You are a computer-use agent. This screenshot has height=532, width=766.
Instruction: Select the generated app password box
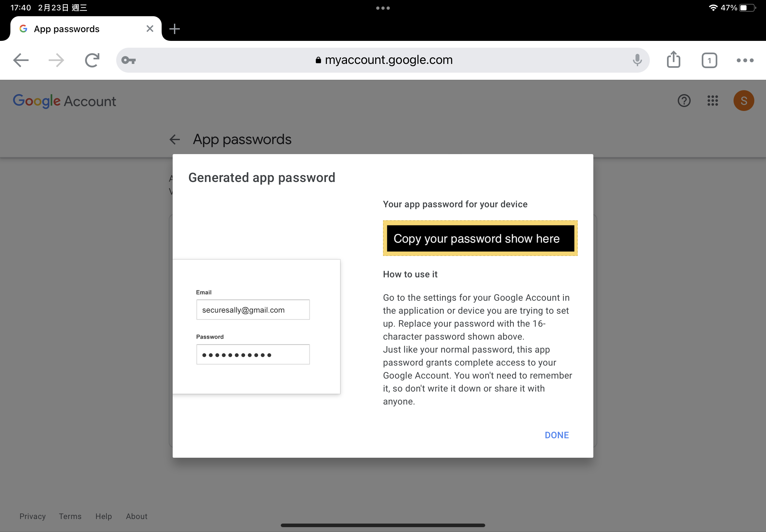coord(480,238)
